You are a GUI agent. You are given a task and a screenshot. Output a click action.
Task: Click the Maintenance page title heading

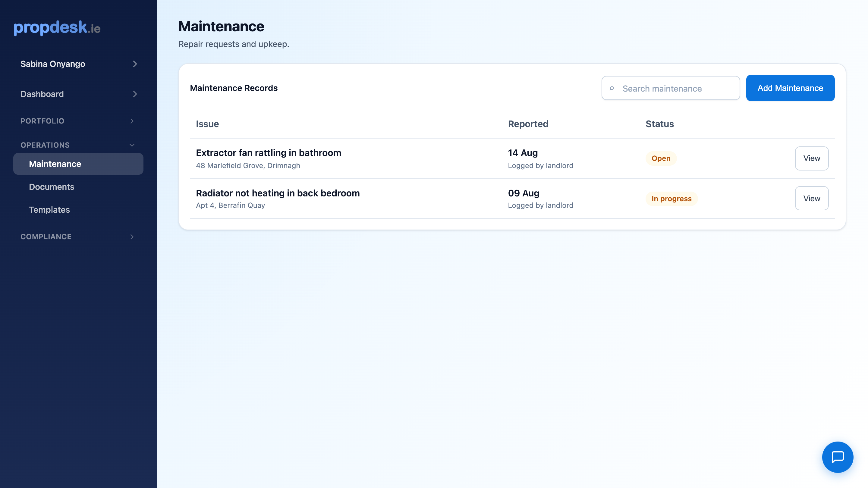click(221, 26)
